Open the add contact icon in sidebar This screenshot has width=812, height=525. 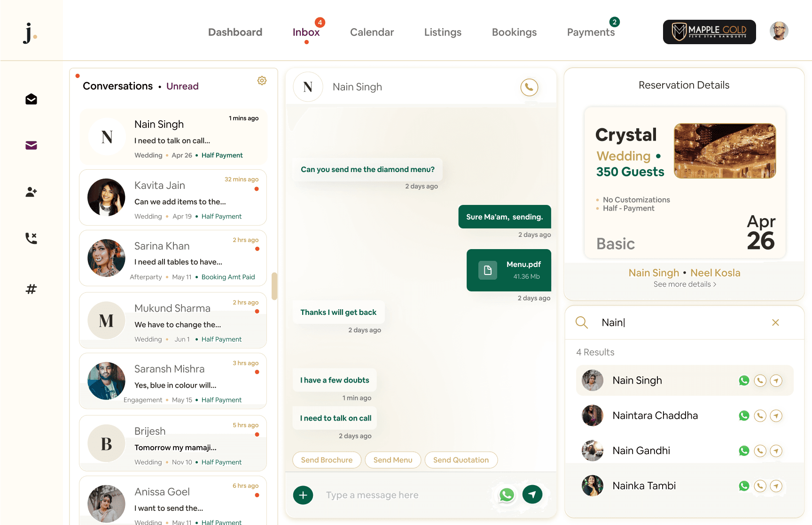pos(31,192)
